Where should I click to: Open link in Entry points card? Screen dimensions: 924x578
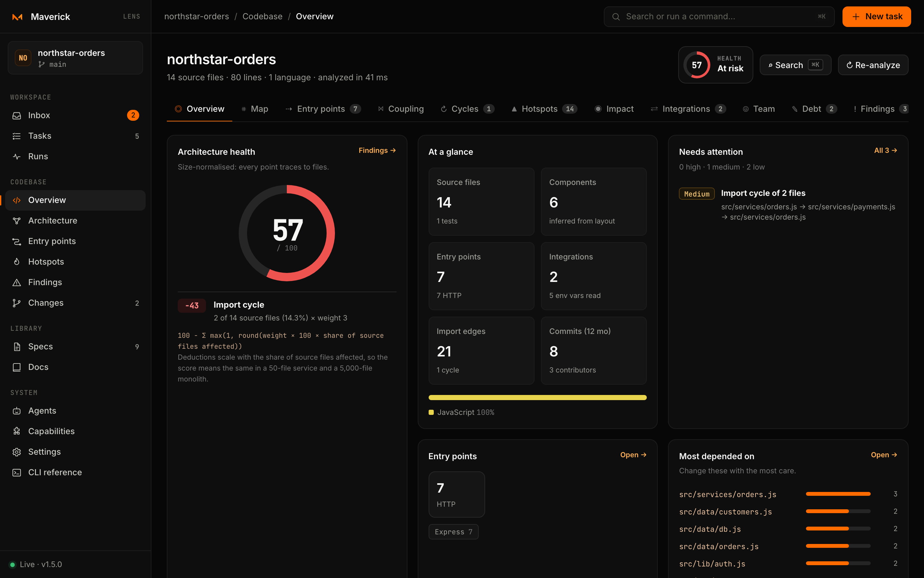[x=633, y=455]
